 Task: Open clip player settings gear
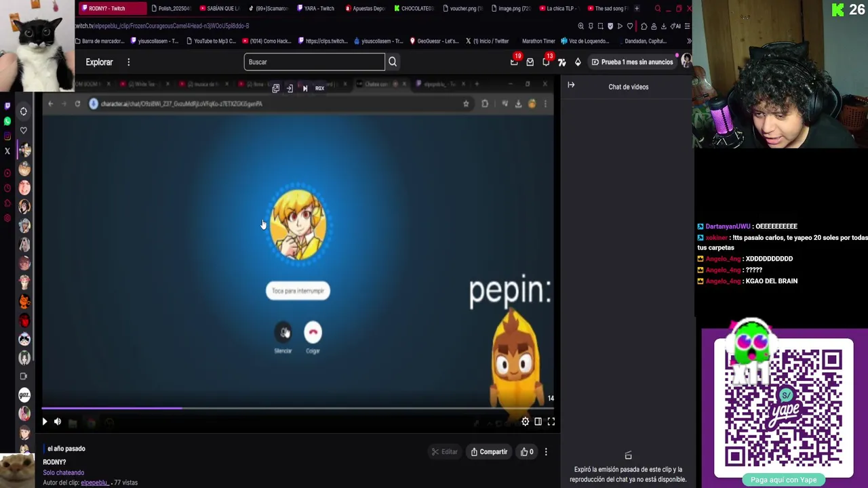[x=526, y=422]
